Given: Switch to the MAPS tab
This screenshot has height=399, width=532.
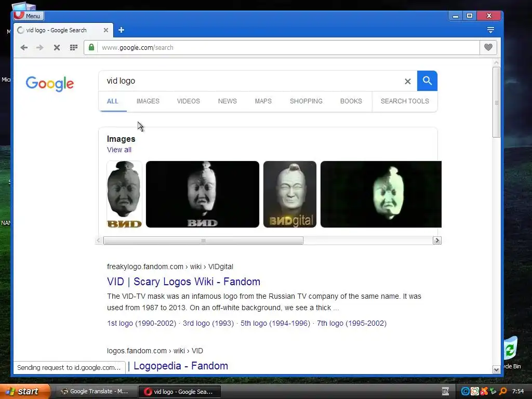Looking at the screenshot, I should (x=263, y=101).
